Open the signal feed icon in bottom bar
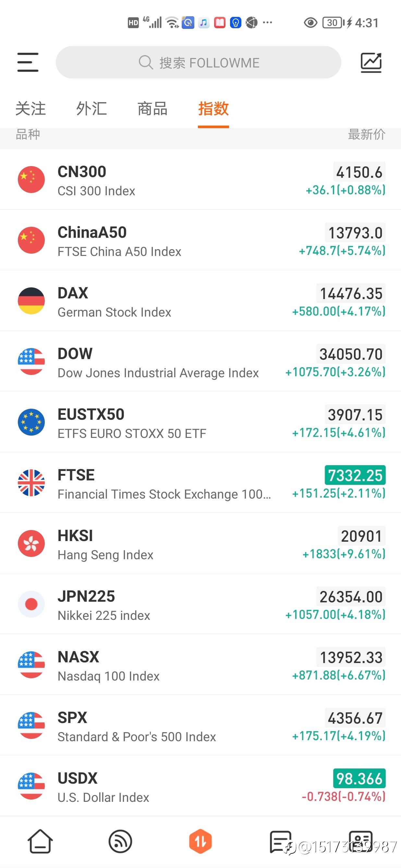401x868 pixels. pos(120,841)
